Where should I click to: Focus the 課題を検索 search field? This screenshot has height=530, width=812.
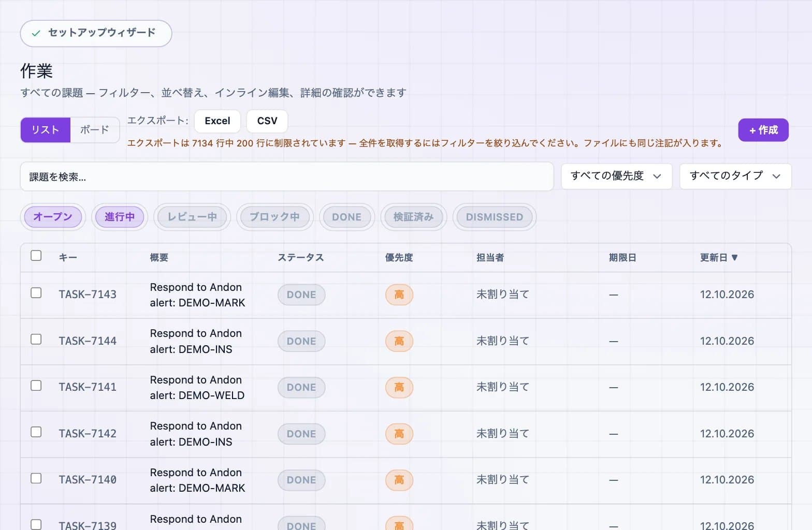(x=287, y=176)
